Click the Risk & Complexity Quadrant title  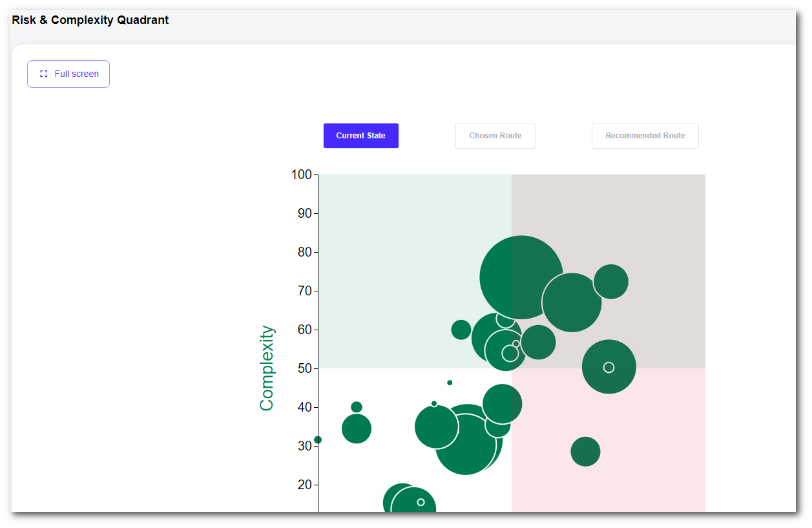(x=90, y=20)
